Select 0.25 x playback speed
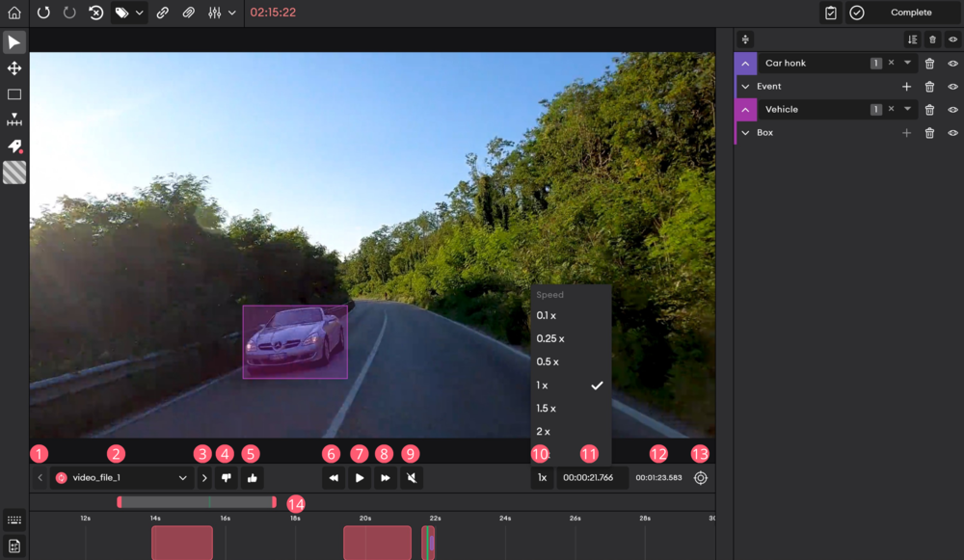 point(571,338)
